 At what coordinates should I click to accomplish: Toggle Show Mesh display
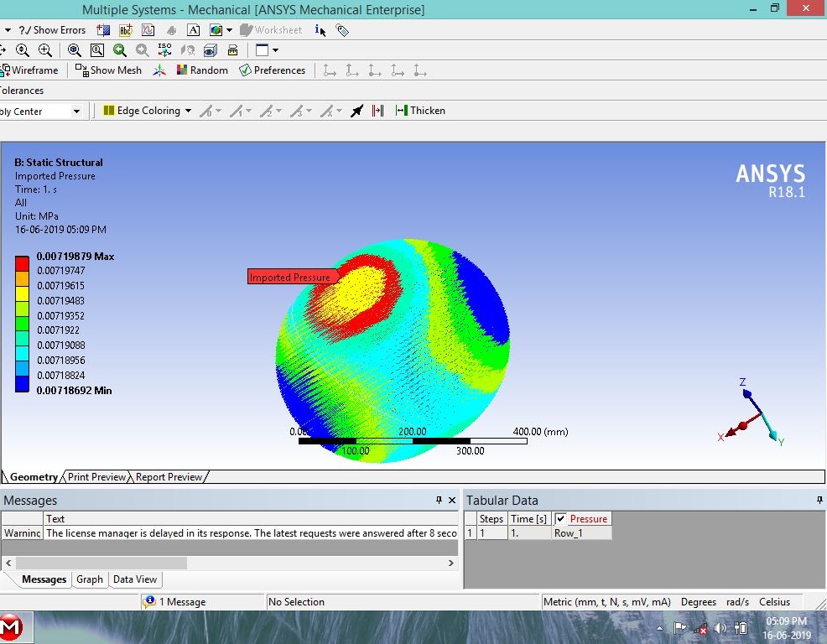[108, 70]
